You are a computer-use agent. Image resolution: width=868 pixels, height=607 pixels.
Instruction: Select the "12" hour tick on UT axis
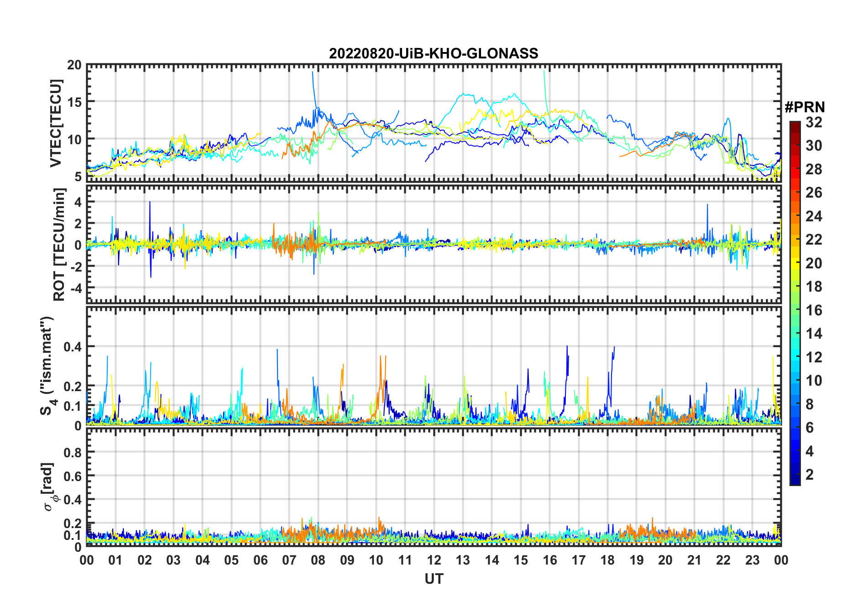click(434, 560)
